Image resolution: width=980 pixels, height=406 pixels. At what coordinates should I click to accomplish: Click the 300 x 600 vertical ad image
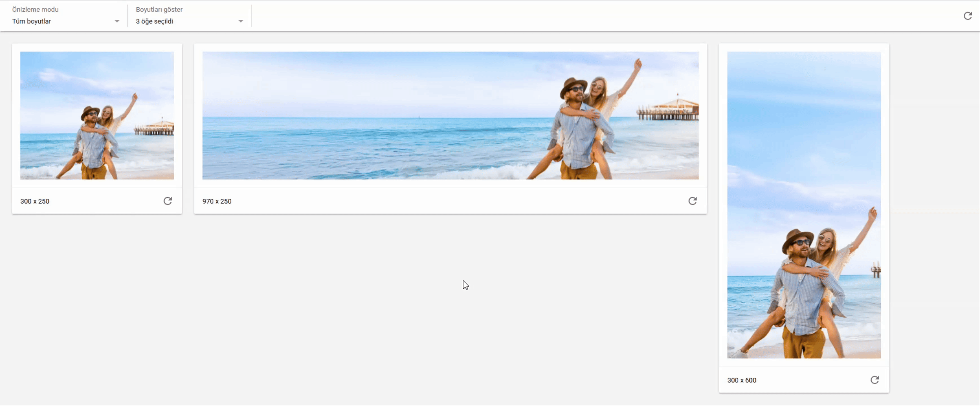(803, 204)
